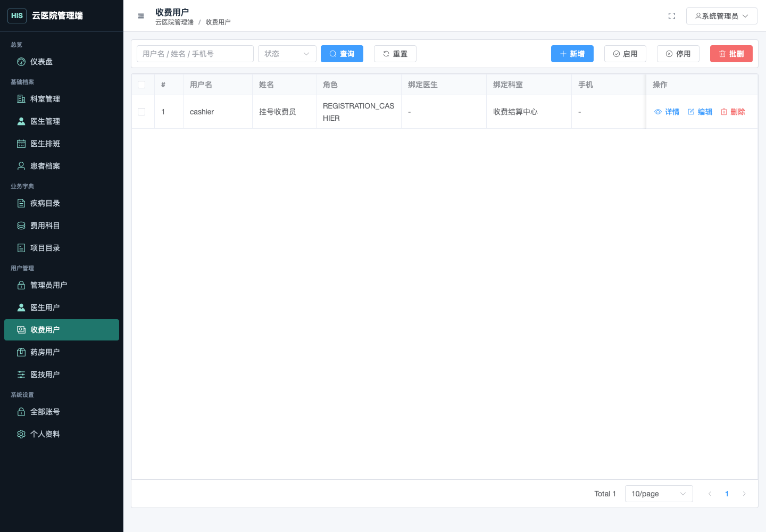Open 仪表盘 dashboard from sidebar
Image resolution: width=766 pixels, height=532 pixels.
click(62, 62)
